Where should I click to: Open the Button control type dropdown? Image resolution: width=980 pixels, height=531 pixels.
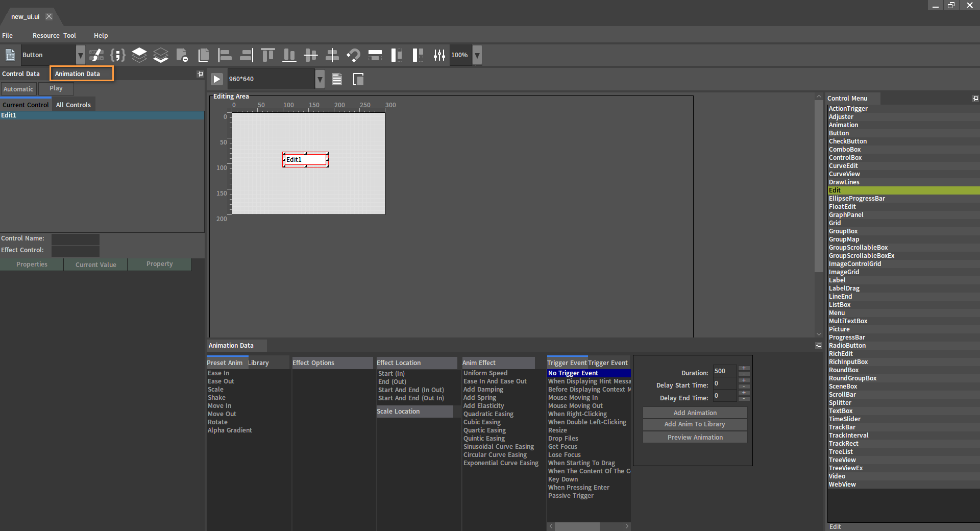coord(81,55)
